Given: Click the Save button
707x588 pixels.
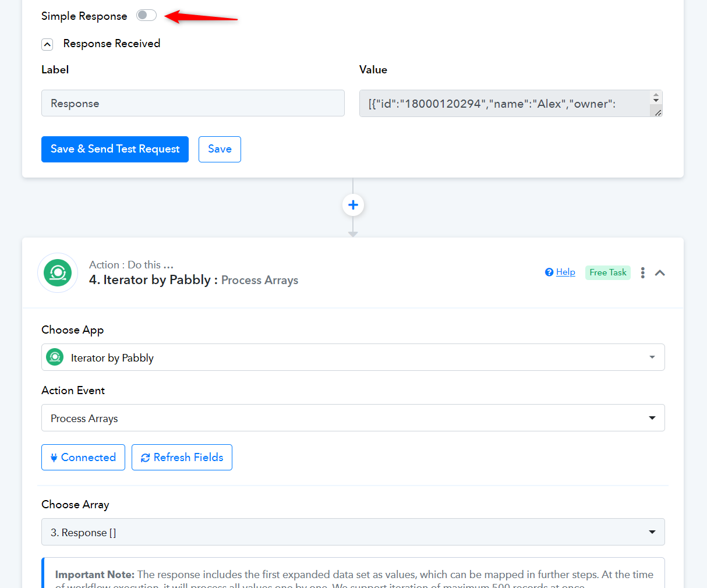Looking at the screenshot, I should tap(220, 149).
